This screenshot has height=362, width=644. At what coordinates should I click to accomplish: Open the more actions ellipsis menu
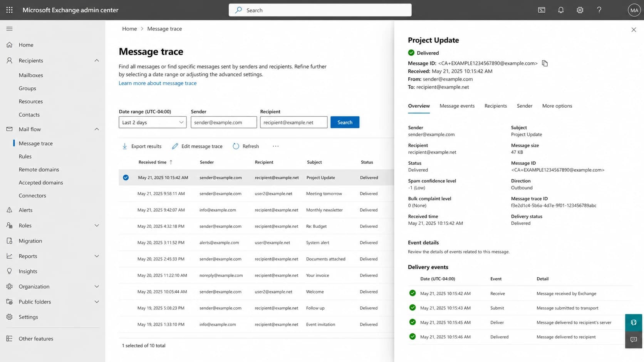tap(275, 146)
